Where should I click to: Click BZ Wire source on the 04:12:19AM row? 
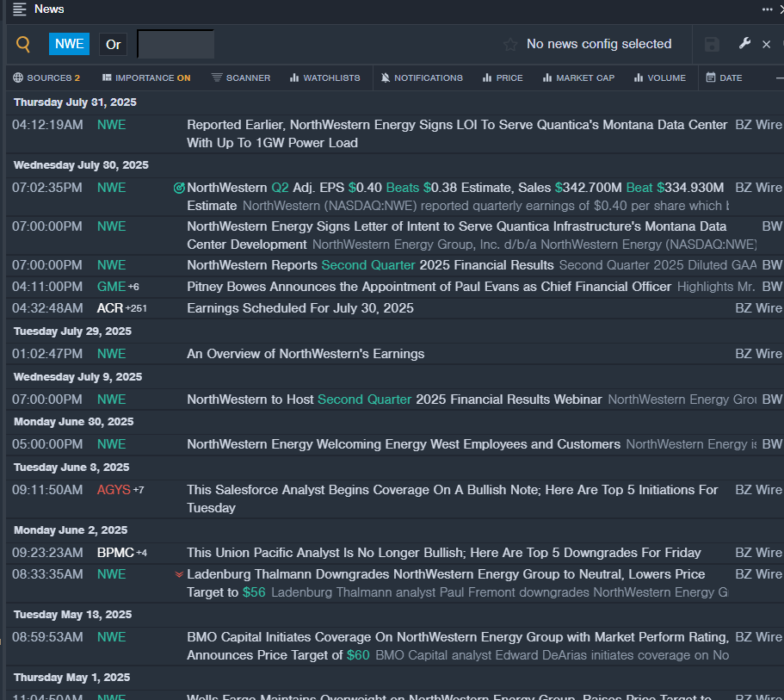pyautogui.click(x=758, y=125)
